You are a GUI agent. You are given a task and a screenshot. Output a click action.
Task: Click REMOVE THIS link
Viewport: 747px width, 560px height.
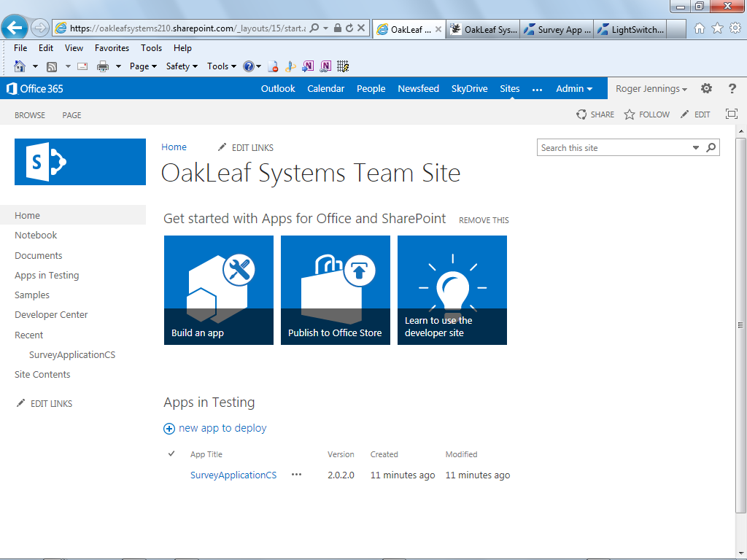click(484, 220)
